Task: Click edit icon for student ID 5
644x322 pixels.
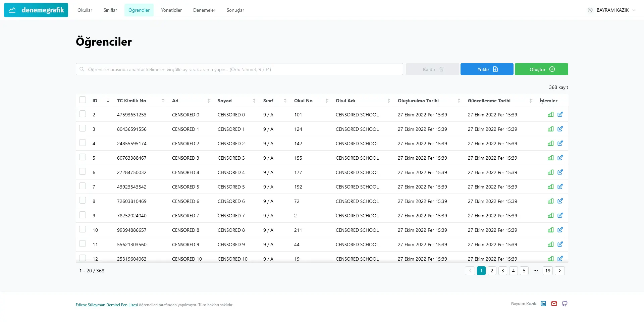Action: click(560, 158)
